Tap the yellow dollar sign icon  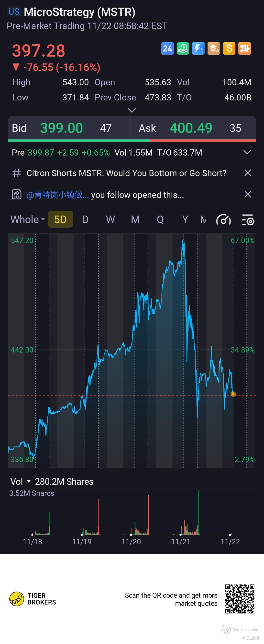tap(229, 49)
